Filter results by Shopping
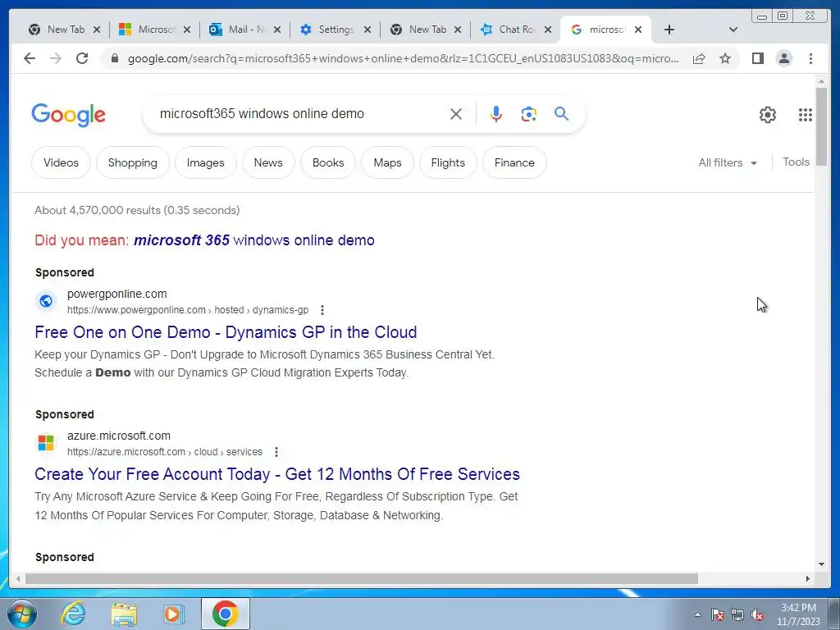The image size is (840, 630). 132,163
